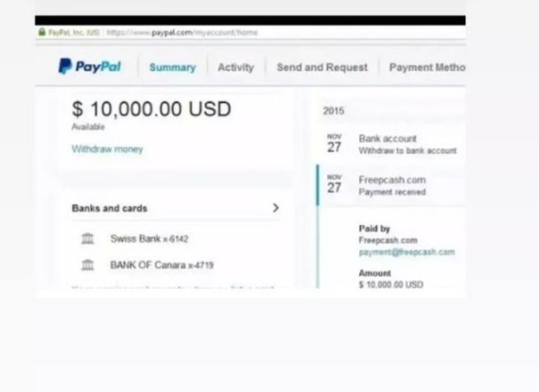Image resolution: width=539 pixels, height=392 pixels.
Task: Click the payment@freepcash.com email link
Action: [x=407, y=252]
